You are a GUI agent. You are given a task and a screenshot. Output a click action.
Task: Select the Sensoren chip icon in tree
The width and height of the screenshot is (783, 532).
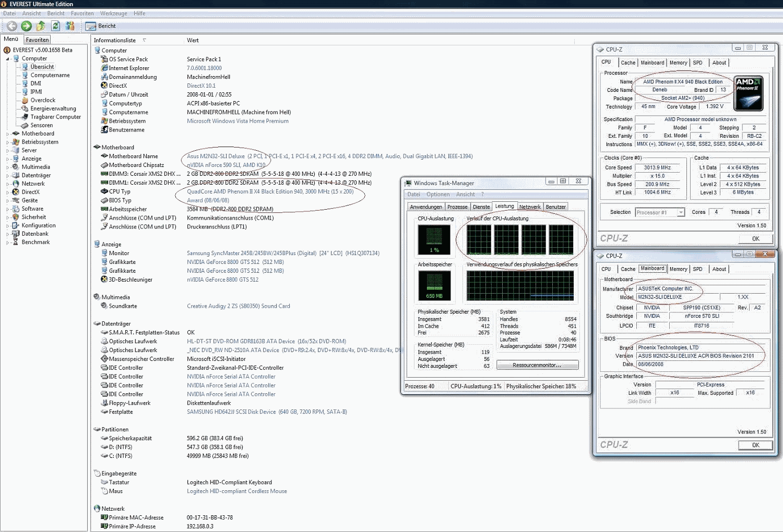pyautogui.click(x=25, y=125)
